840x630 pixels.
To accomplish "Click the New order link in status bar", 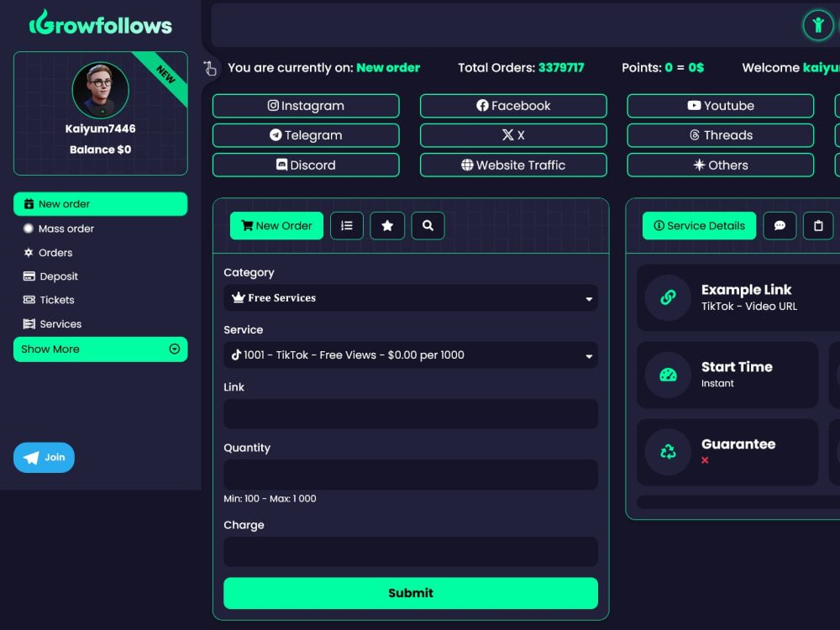I will coord(388,68).
